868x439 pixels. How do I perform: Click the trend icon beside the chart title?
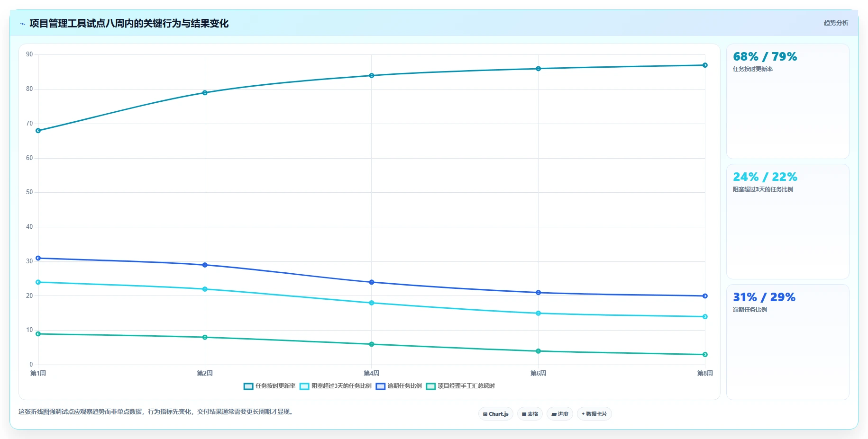22,24
